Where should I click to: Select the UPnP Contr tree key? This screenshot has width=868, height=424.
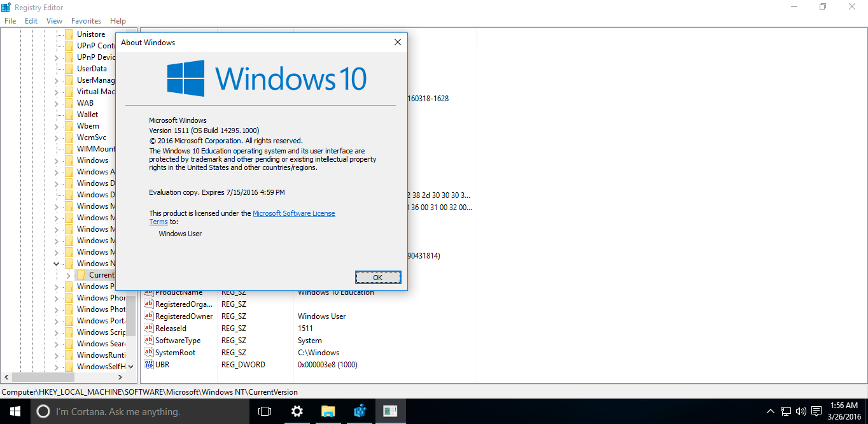[x=95, y=46]
